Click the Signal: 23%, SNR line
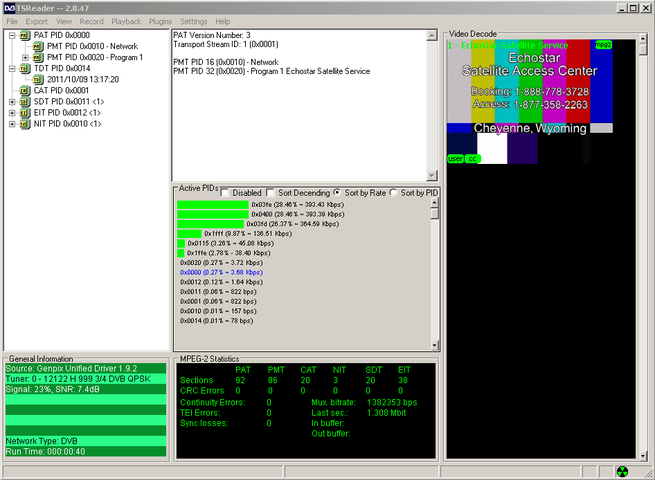Image resolution: width=655 pixels, height=480 pixels. click(86, 389)
